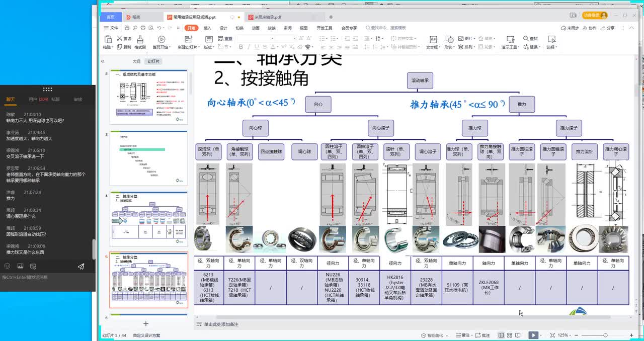Insert a Picture (图片)
The width and height of the screenshot is (644, 341).
point(467,39)
